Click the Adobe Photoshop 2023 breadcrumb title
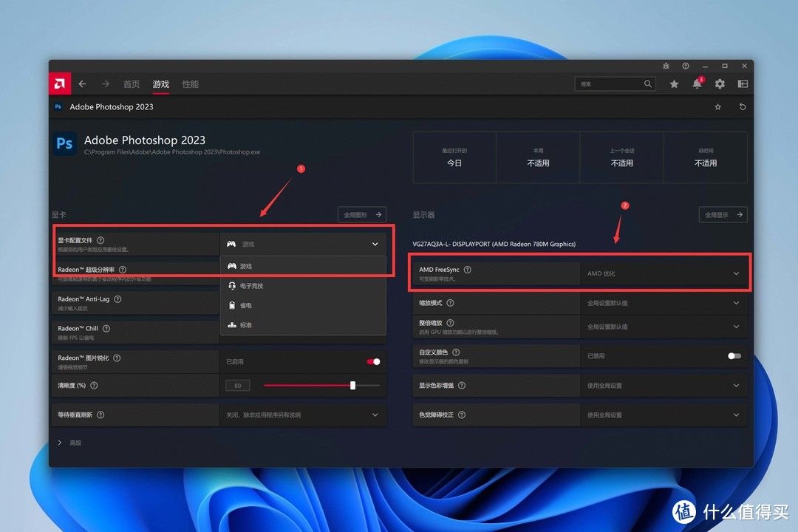The height and width of the screenshot is (532, 798). click(x=112, y=107)
